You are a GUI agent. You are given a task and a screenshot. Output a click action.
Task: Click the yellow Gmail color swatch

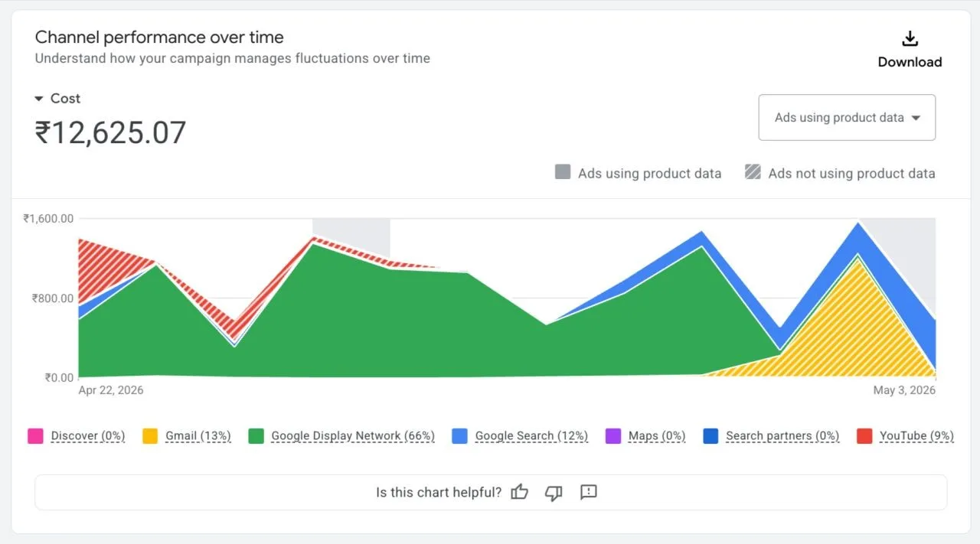coord(150,436)
